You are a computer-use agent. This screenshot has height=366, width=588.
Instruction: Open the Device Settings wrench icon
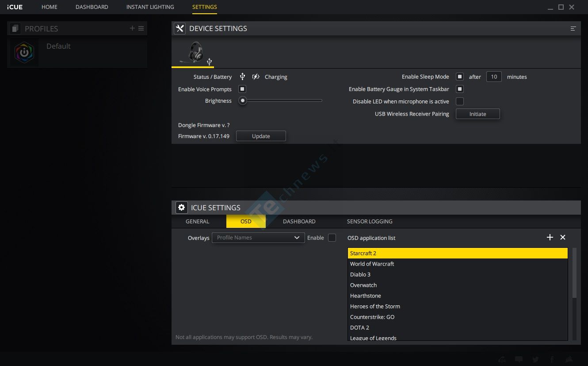[x=179, y=28]
